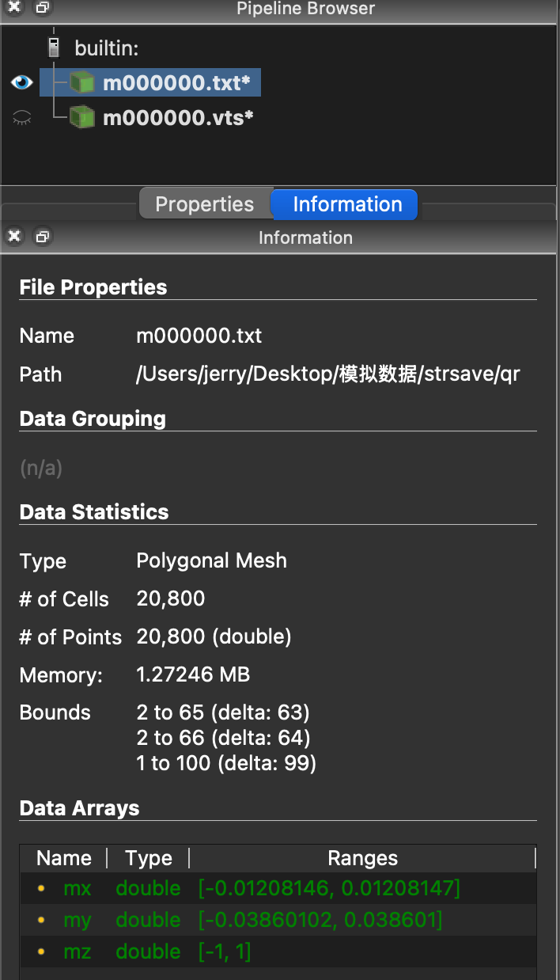Sort data arrays by Type column
Image resolution: width=560 pixels, height=980 pixels.
pos(149,858)
